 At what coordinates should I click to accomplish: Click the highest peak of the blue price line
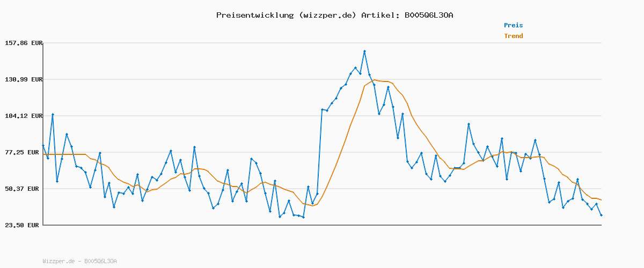pos(364,51)
